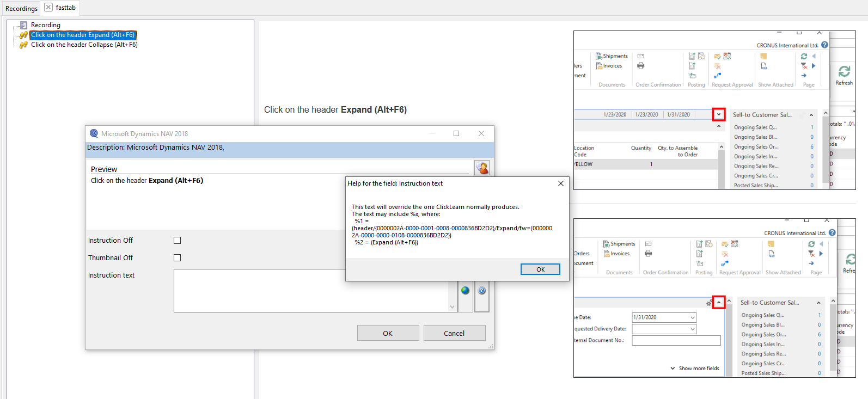Click the Show more fields expander in thumbnail
Image resolution: width=868 pixels, height=399 pixels.
click(695, 369)
